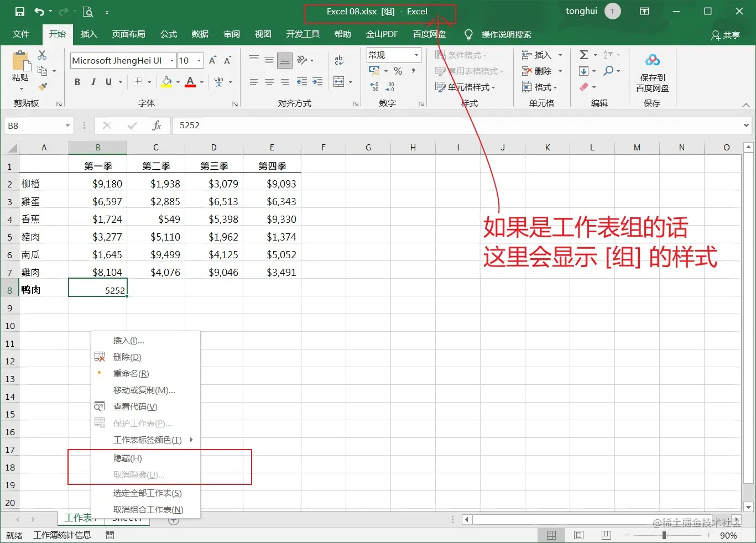Increase the indent level
The height and width of the screenshot is (543, 756).
pos(317,82)
